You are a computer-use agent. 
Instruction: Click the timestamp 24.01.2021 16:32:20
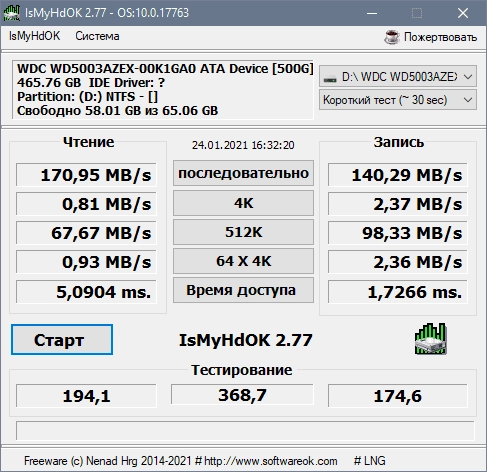(243, 145)
